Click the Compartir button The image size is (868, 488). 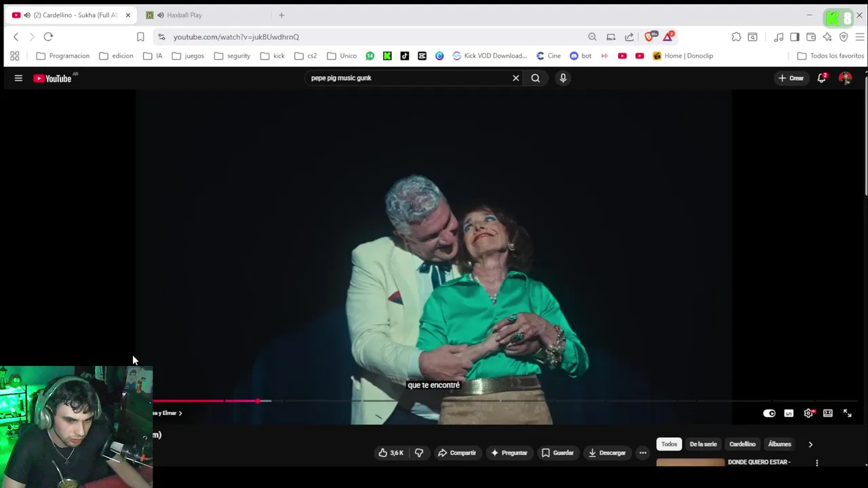[456, 453]
